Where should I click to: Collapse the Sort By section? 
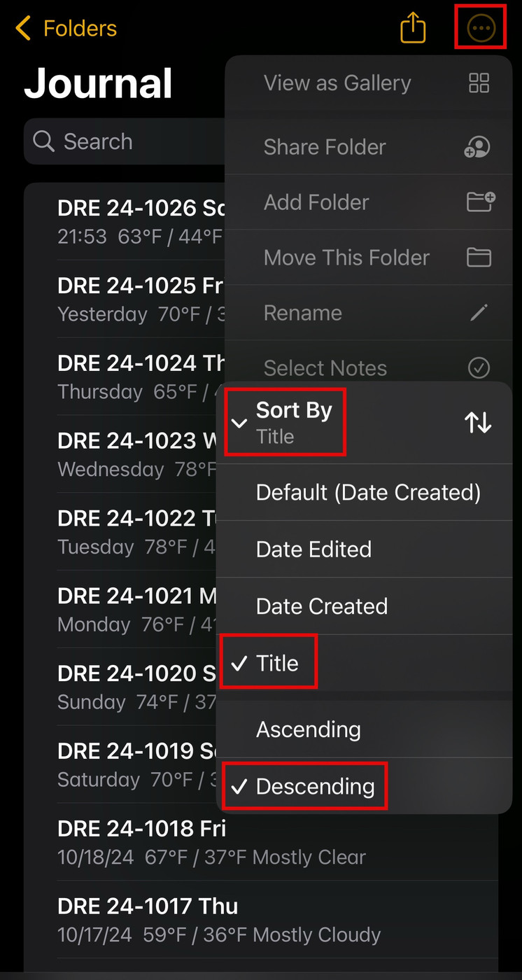tap(239, 423)
